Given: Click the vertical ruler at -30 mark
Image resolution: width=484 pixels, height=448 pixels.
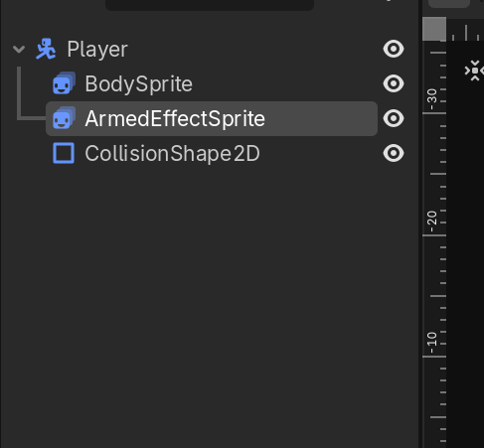Looking at the screenshot, I should pos(434,113).
